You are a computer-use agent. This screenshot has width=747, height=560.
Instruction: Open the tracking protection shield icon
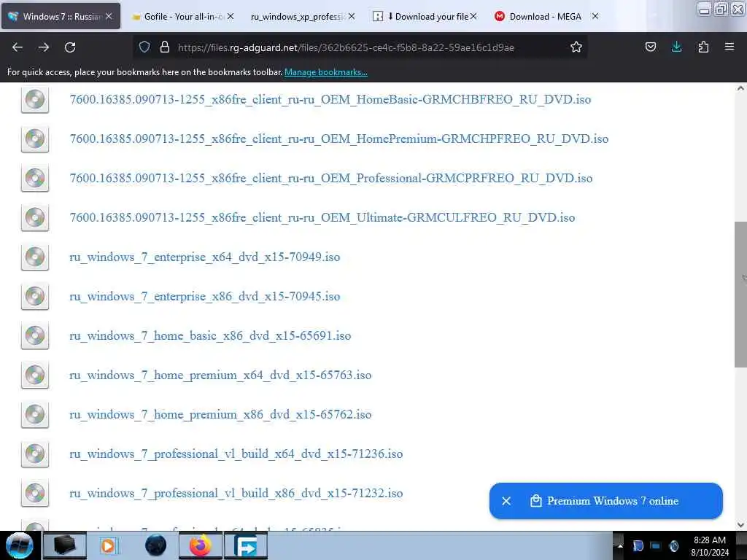[144, 47]
